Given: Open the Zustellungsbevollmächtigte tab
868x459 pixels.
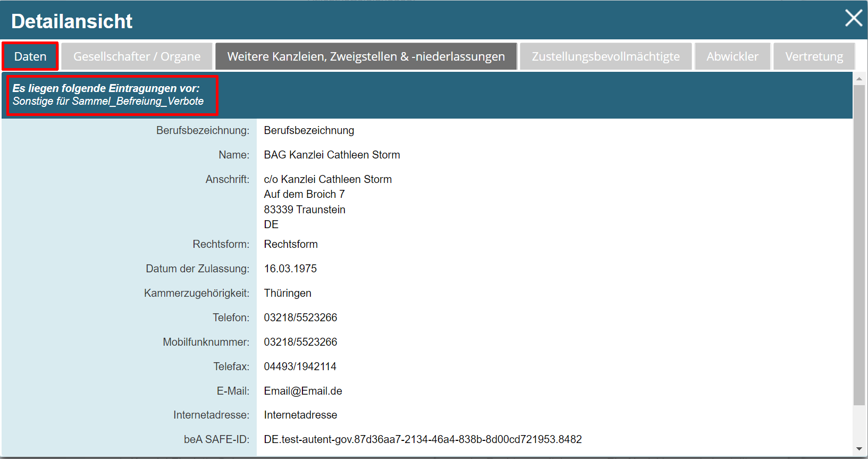Looking at the screenshot, I should 605,56.
